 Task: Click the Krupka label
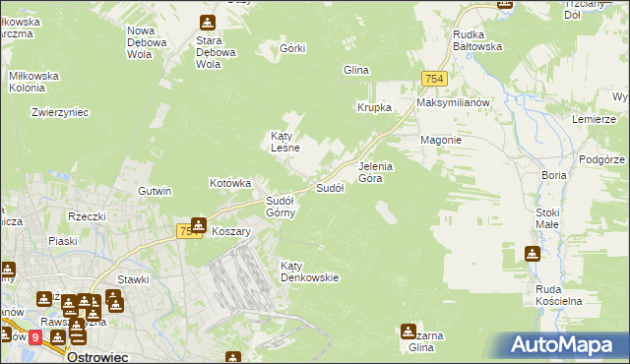[374, 107]
